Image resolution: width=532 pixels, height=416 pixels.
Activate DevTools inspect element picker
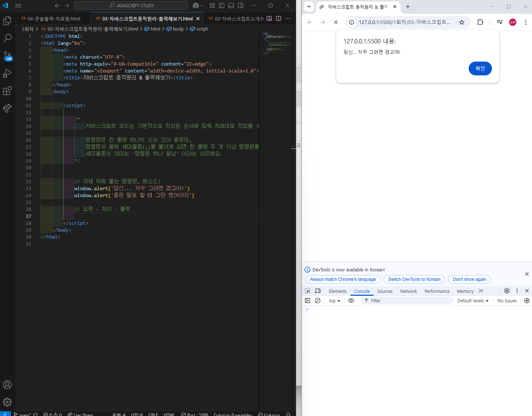point(307,291)
